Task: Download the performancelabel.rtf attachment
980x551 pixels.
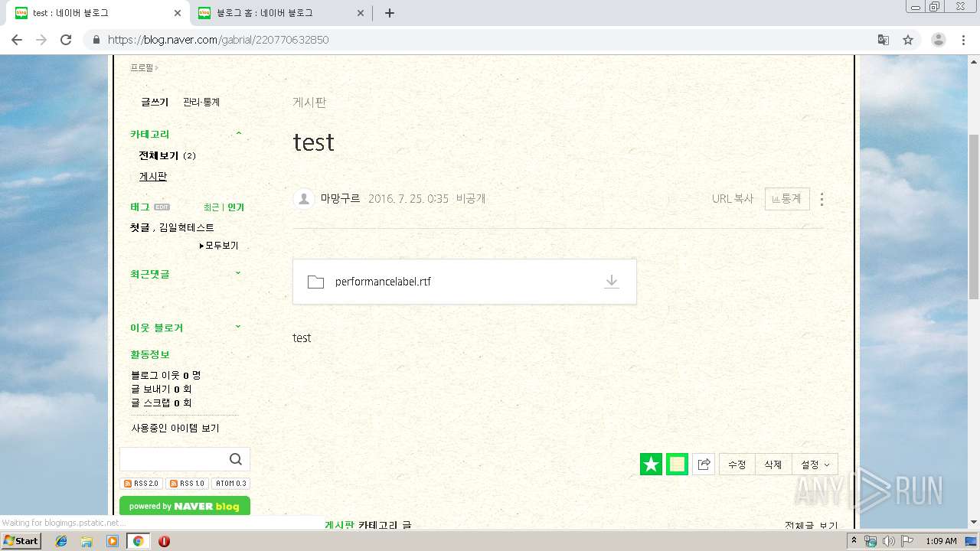Action: point(611,282)
